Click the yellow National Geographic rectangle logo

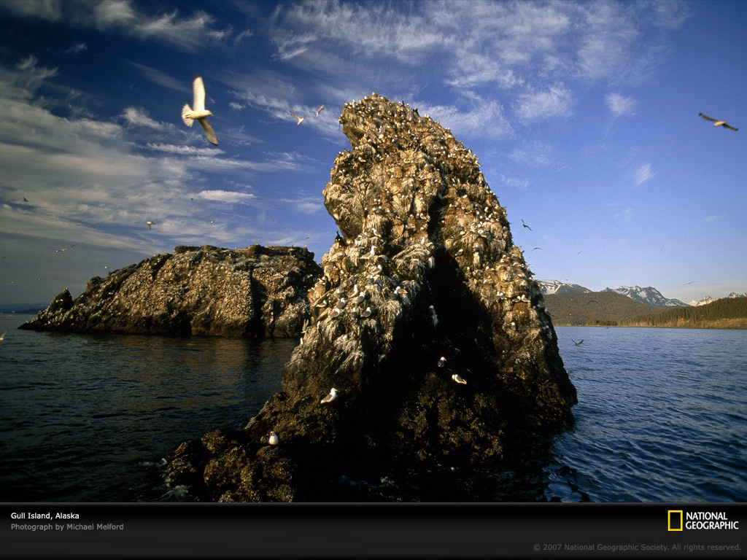tap(675, 521)
